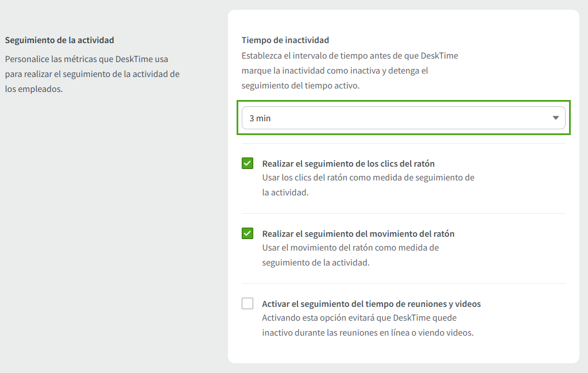Uncheck mouse movement tracking checkbox
The height and width of the screenshot is (373, 588).
point(247,233)
